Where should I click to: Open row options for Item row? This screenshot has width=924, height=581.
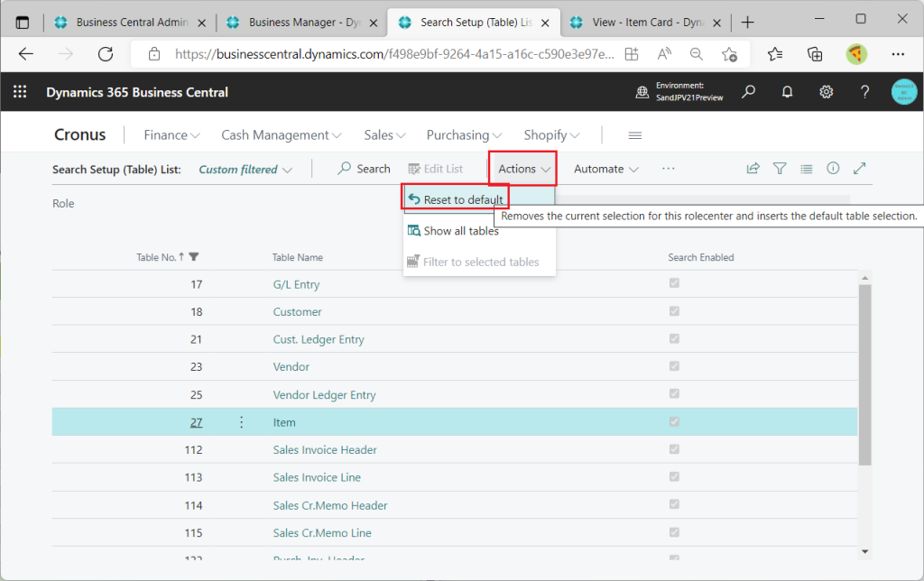click(242, 422)
